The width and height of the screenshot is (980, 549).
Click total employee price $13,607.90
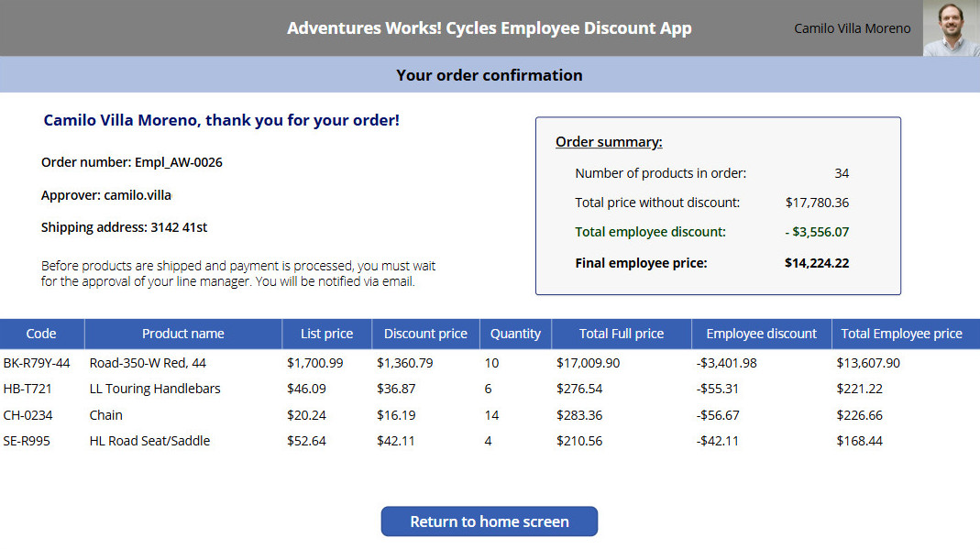tap(868, 363)
